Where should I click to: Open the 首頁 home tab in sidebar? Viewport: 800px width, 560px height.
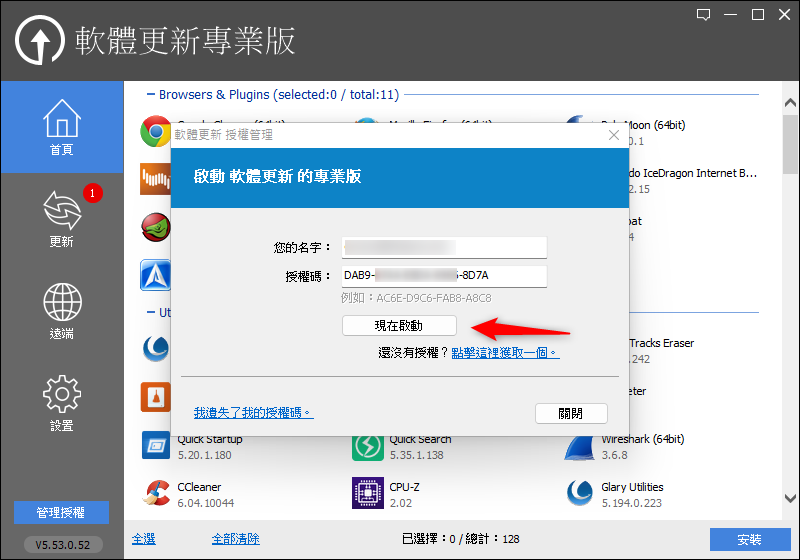click(61, 128)
